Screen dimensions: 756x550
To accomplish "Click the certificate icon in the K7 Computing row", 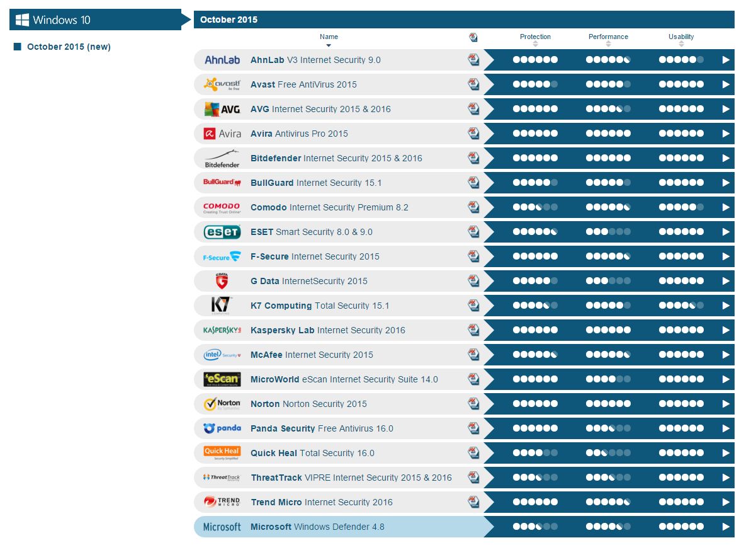I will pyautogui.click(x=473, y=306).
